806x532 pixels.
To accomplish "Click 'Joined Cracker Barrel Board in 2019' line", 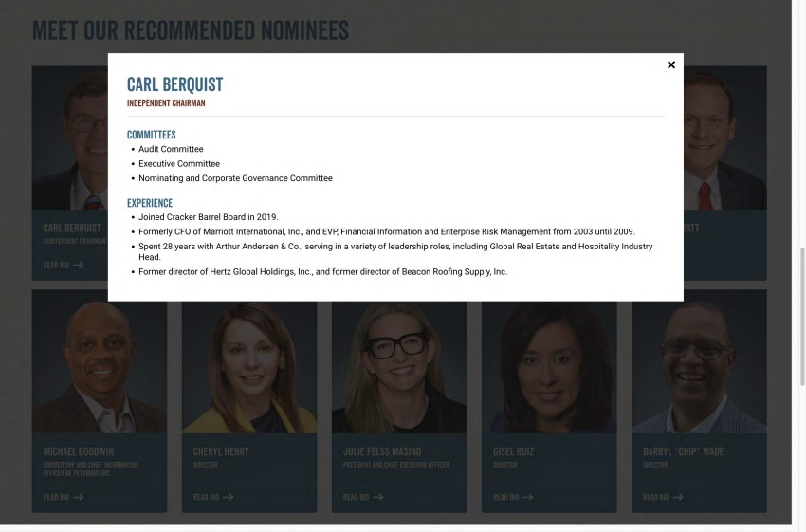I will click(209, 217).
